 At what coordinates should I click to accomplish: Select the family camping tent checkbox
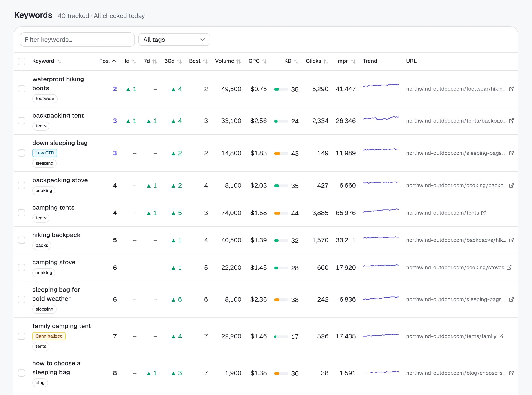tap(22, 336)
